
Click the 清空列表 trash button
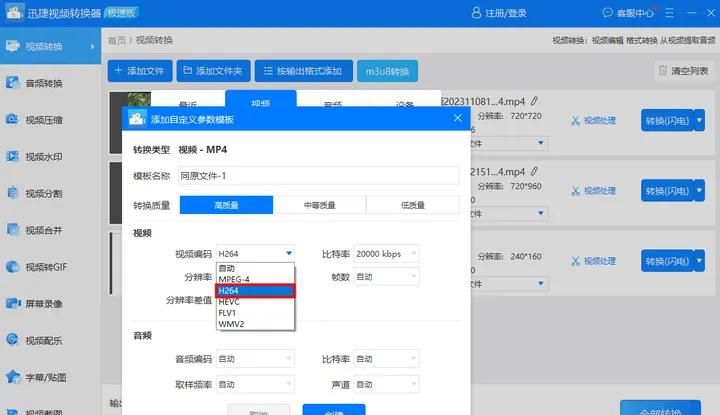683,71
